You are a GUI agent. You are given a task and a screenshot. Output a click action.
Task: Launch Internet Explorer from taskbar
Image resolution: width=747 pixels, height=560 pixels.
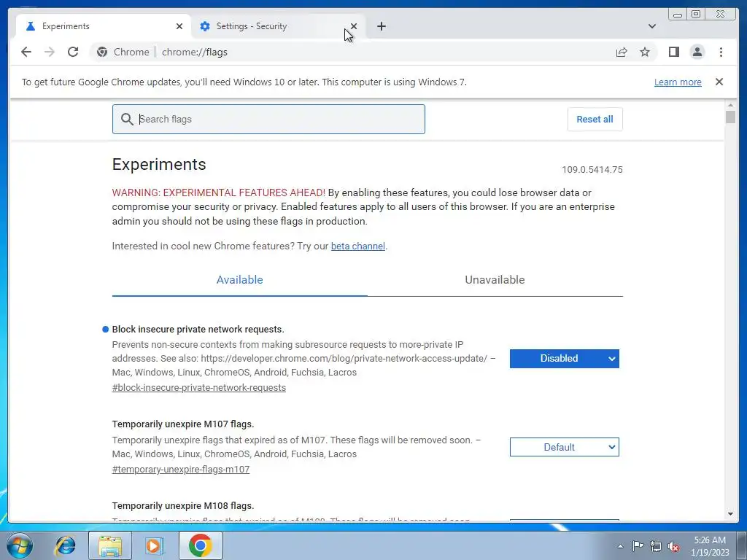pos(65,545)
